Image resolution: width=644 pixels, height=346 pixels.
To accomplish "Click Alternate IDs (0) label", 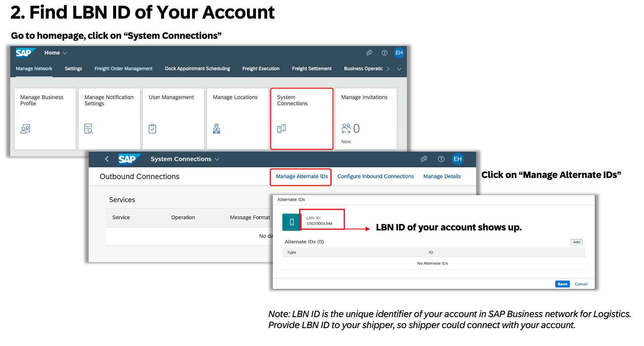I will tap(304, 242).
